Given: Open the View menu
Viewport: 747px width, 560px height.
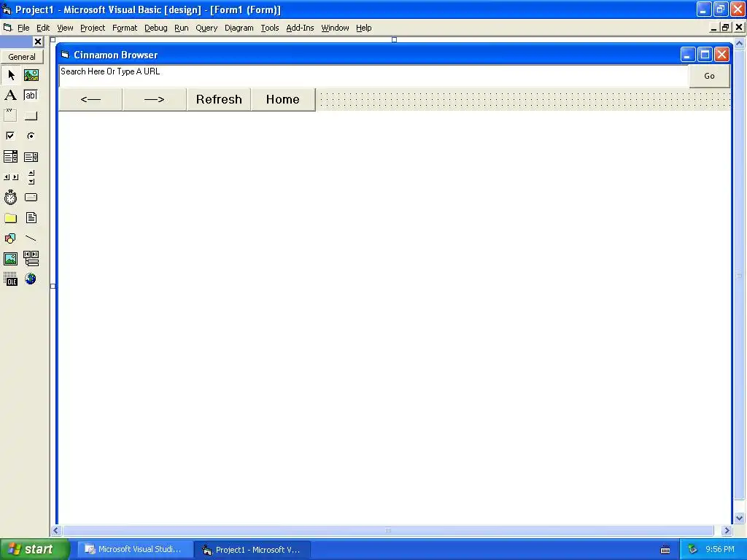Looking at the screenshot, I should click(65, 28).
